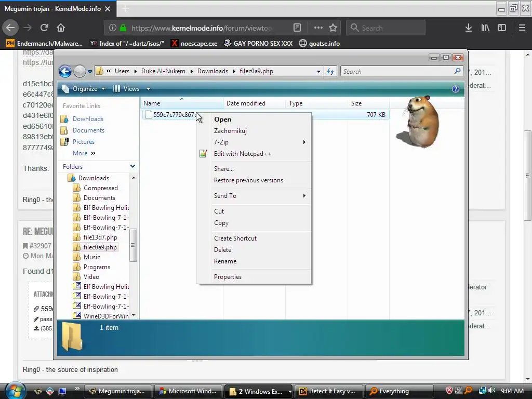Open page actions three-dot menu
The image size is (532, 399).
[x=318, y=28]
